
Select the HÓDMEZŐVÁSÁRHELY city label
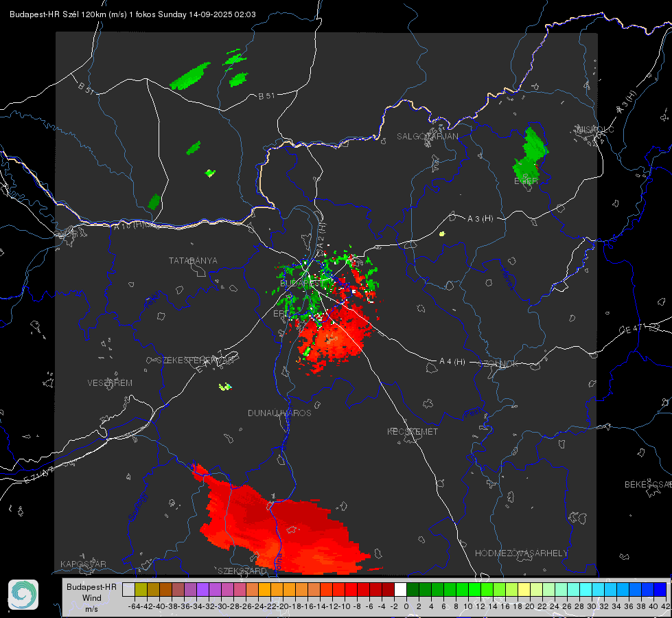[521, 553]
